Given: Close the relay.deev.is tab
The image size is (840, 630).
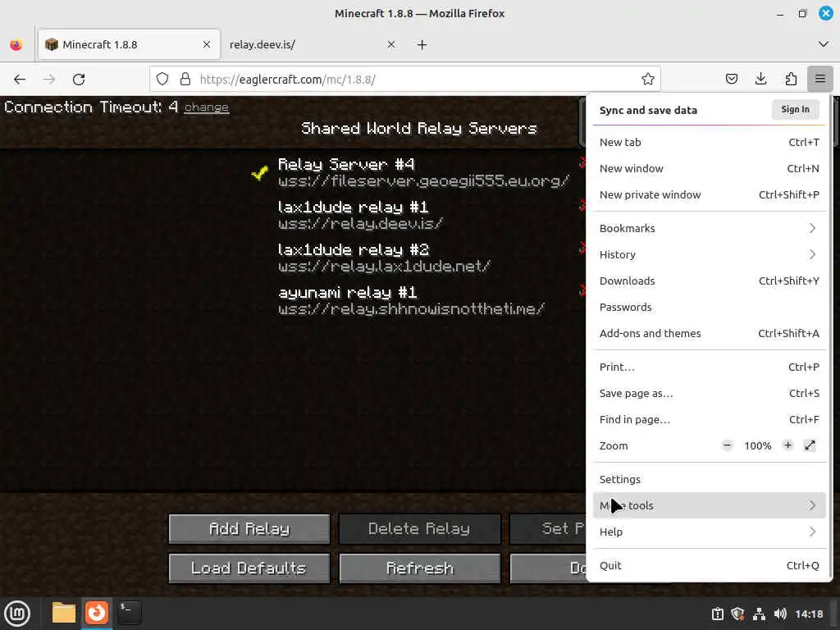Looking at the screenshot, I should [x=391, y=44].
